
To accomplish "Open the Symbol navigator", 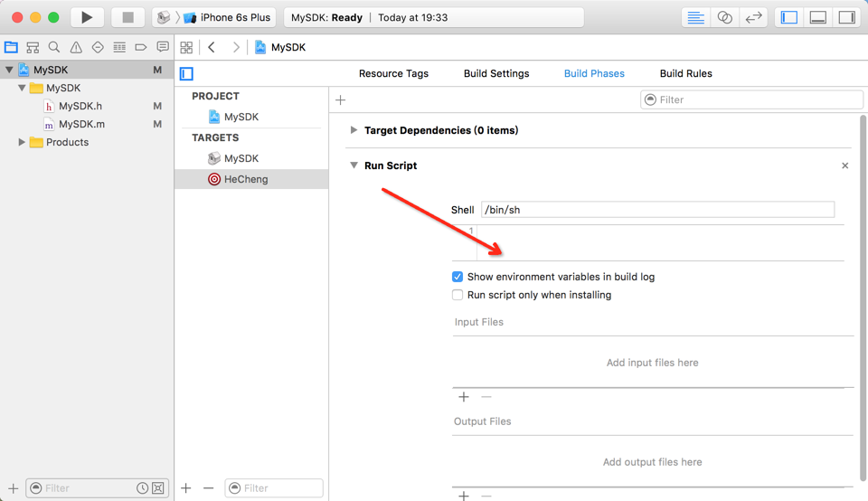I will point(33,47).
